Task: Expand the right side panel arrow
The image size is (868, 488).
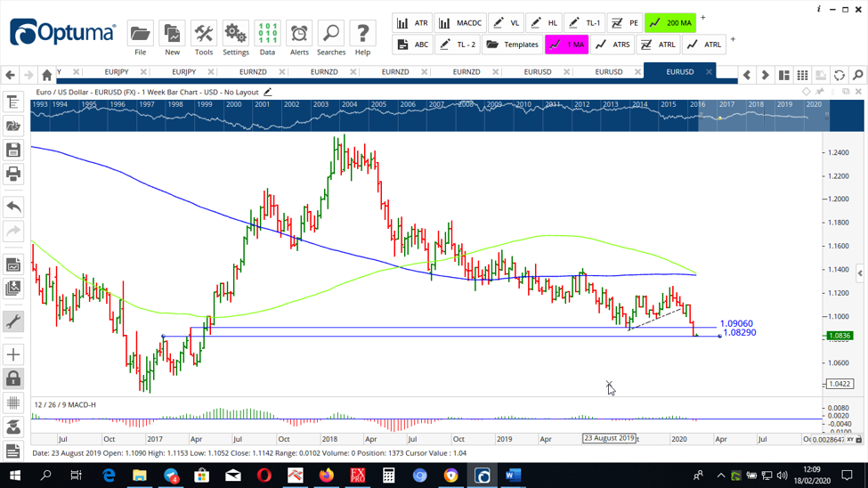Action: pyautogui.click(x=860, y=272)
